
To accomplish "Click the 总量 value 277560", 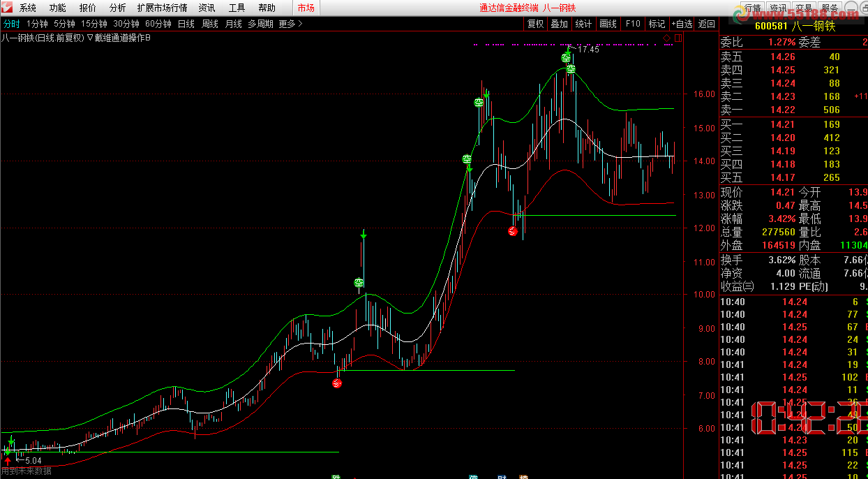I will (x=779, y=233).
